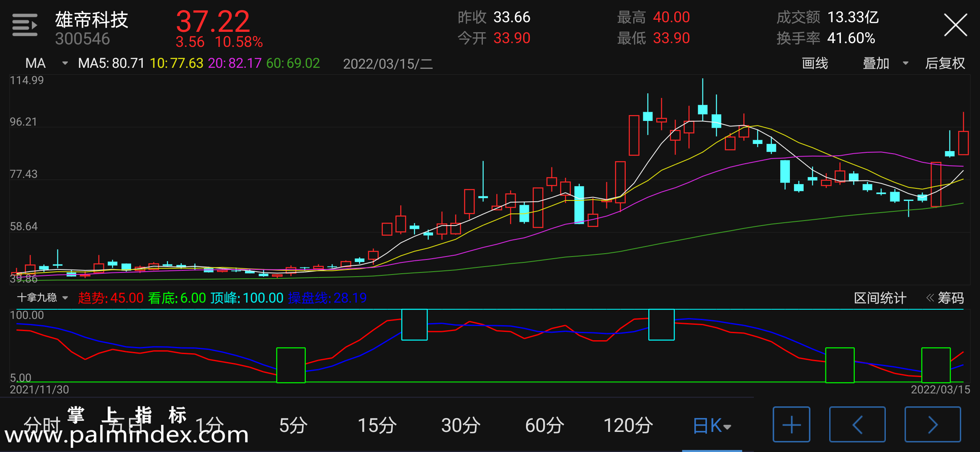Open the MA indicator dropdown
980x452 pixels.
pyautogui.click(x=46, y=63)
